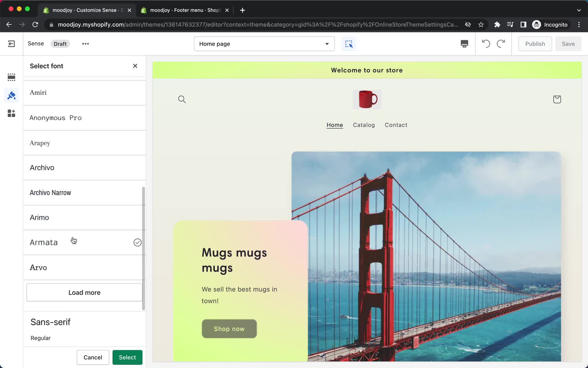The width and height of the screenshot is (588, 368).
Task: Click the Theme settings icon in sidebar
Action: (x=11, y=95)
